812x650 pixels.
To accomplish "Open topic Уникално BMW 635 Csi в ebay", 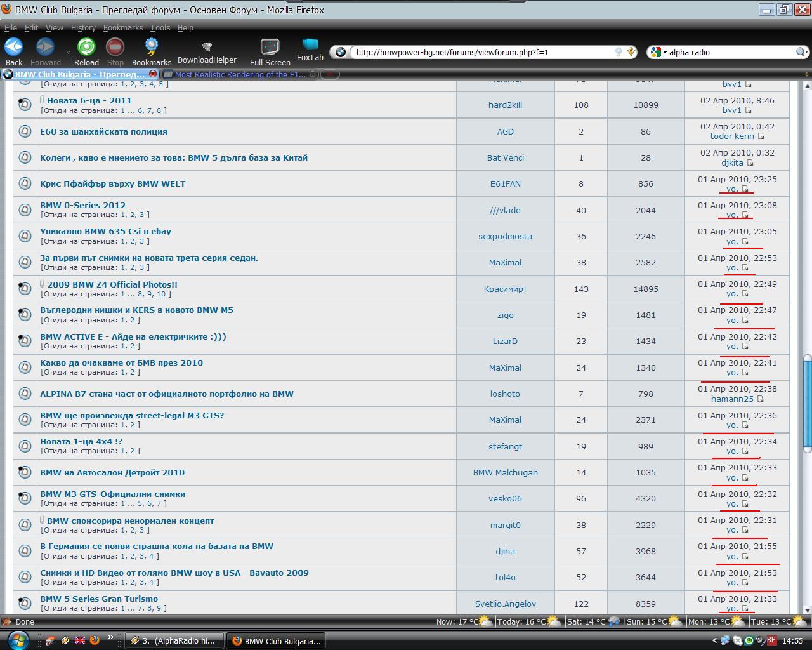I will [105, 231].
